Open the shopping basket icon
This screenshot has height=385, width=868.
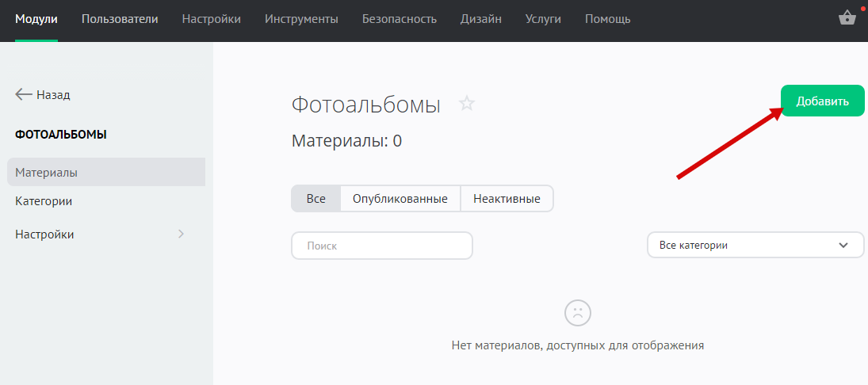pyautogui.click(x=847, y=18)
